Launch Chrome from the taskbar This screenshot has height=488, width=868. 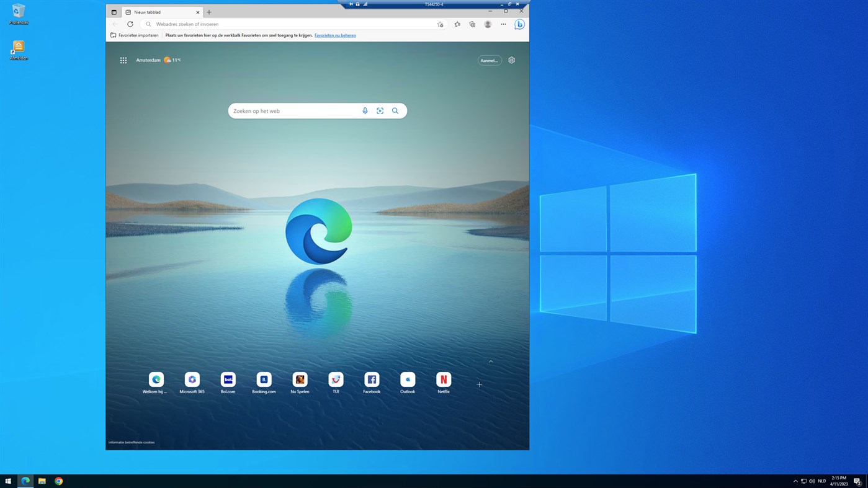[x=59, y=481]
